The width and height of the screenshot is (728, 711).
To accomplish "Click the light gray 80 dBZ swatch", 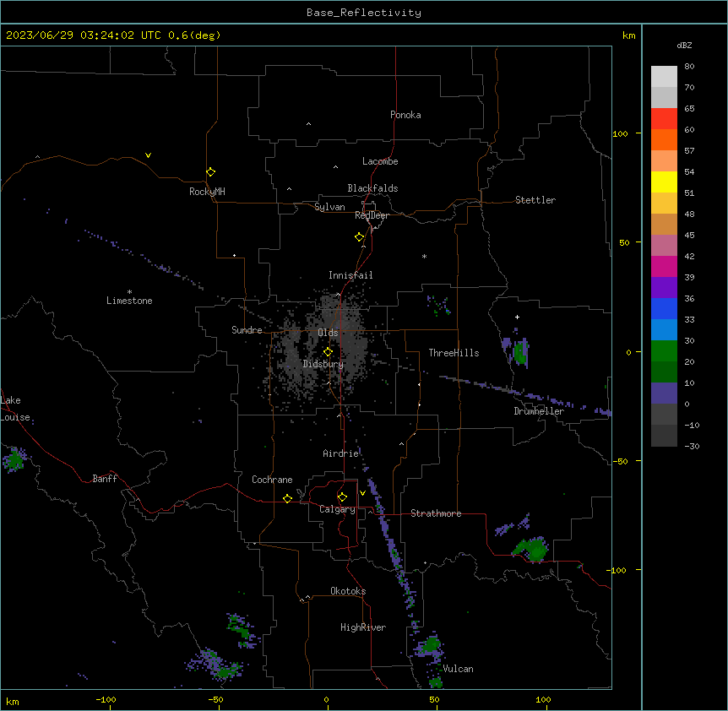I will tap(664, 76).
